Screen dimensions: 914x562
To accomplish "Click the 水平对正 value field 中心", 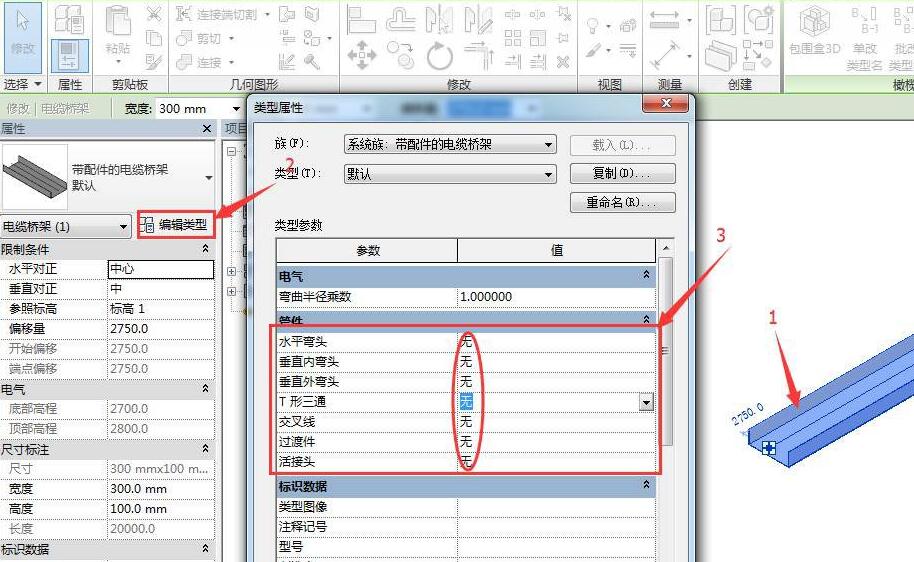I will click(x=161, y=269).
